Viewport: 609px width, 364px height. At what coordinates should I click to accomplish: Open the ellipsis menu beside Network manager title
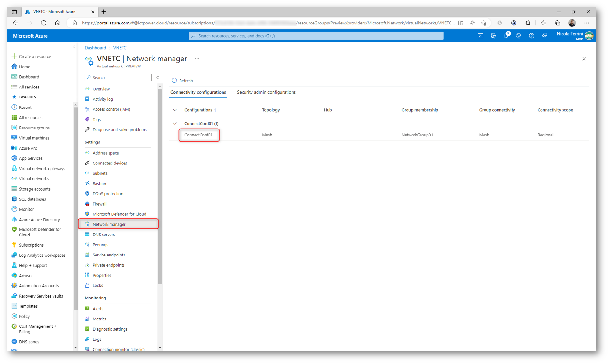pyautogui.click(x=197, y=59)
